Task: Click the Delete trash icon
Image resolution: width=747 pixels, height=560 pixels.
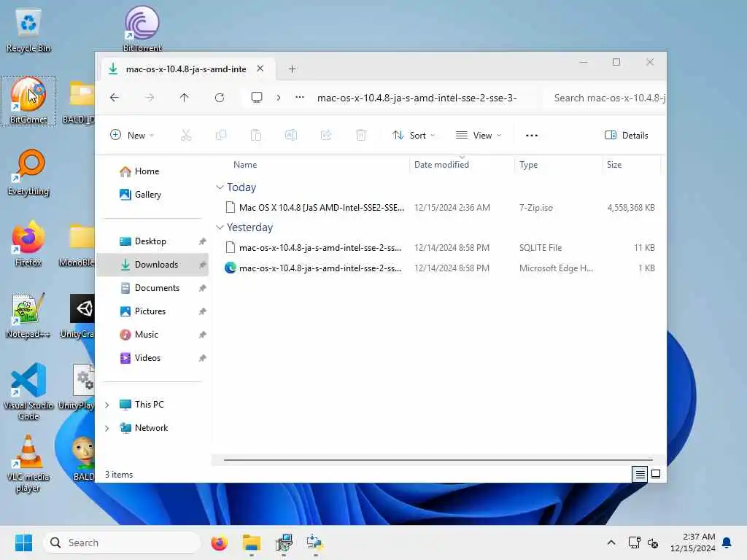Action: tap(361, 135)
